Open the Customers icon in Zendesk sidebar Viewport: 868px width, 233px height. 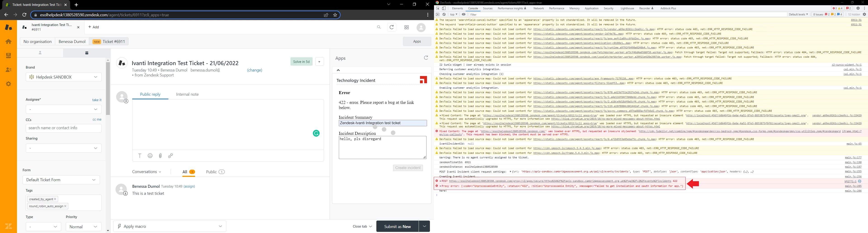[8, 70]
